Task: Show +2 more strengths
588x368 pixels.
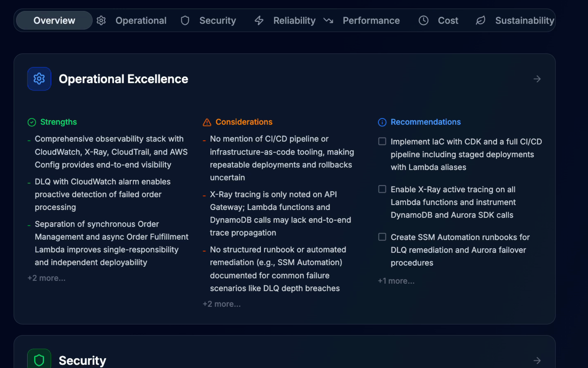Action: coord(46,278)
